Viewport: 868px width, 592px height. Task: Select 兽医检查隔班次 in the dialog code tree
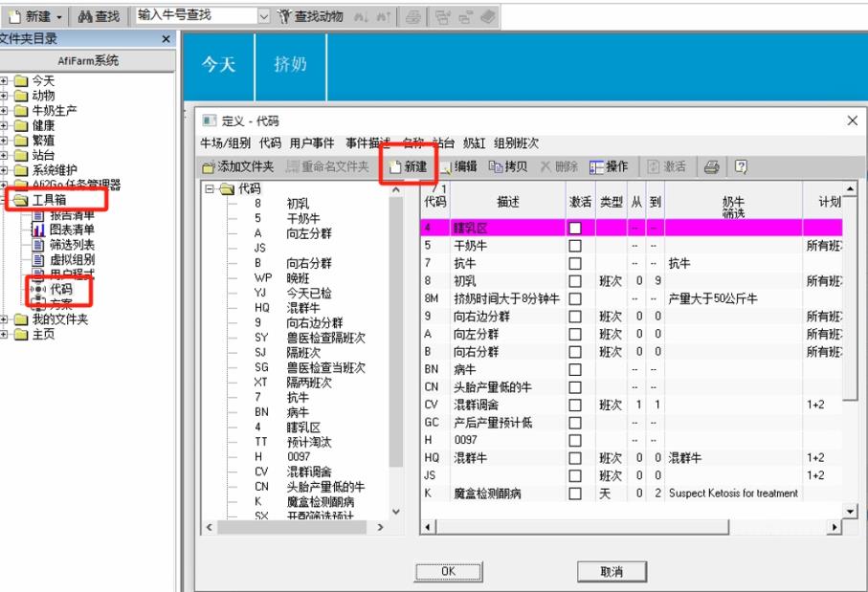(x=325, y=338)
